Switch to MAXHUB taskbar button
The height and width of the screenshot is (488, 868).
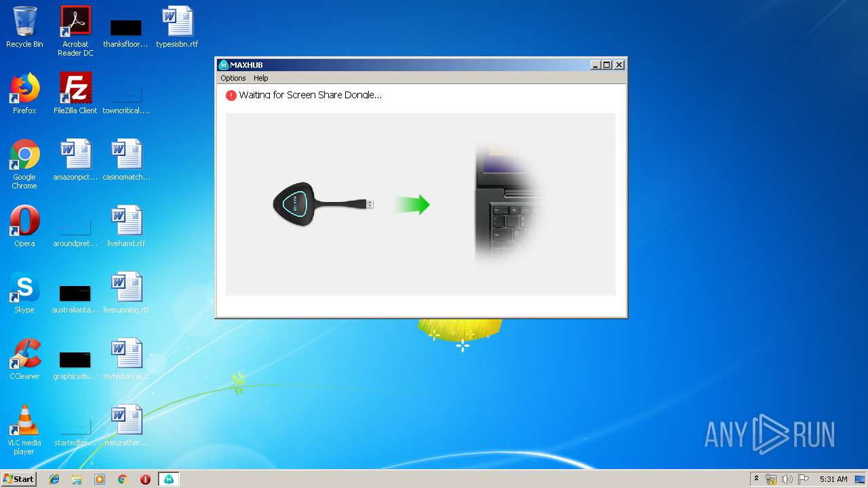(168, 479)
